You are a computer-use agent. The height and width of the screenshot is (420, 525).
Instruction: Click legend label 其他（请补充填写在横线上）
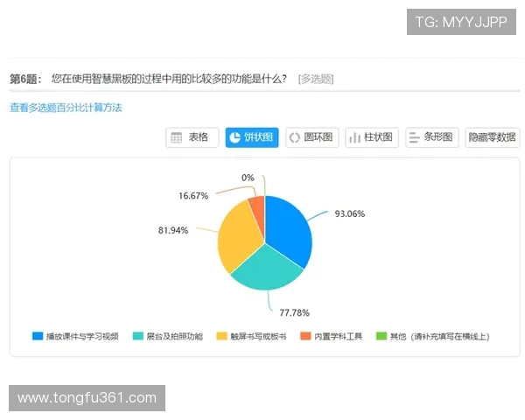tap(439, 336)
